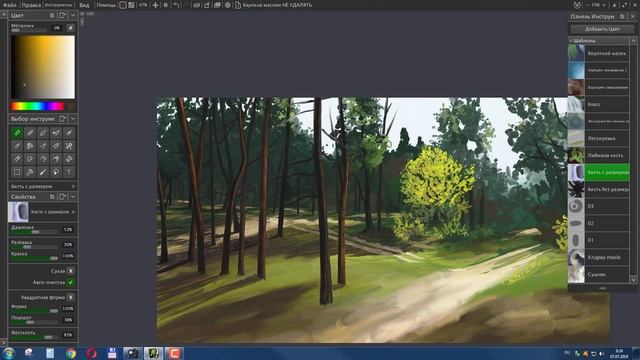Select the Cloner tool
This screenshot has width=640, height=360.
point(69,159)
